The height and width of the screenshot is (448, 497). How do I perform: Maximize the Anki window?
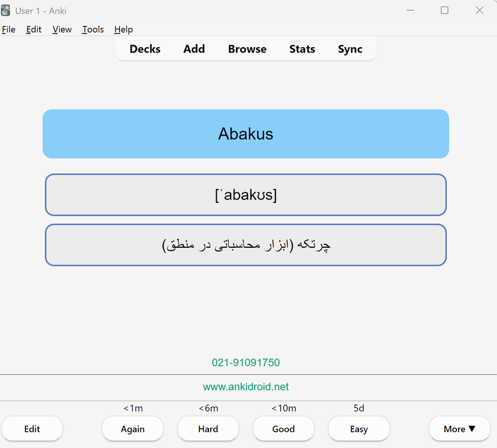[x=444, y=11]
